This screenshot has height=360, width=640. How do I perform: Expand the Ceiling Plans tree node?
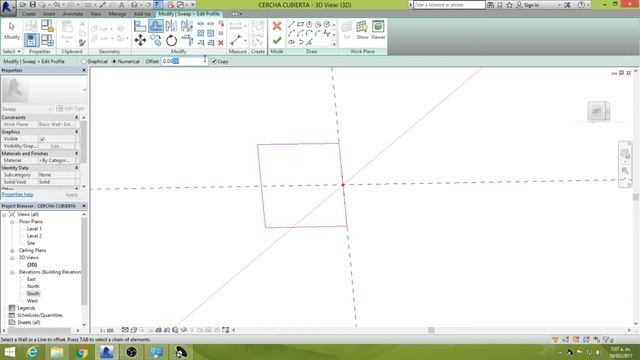pyautogui.click(x=12, y=251)
